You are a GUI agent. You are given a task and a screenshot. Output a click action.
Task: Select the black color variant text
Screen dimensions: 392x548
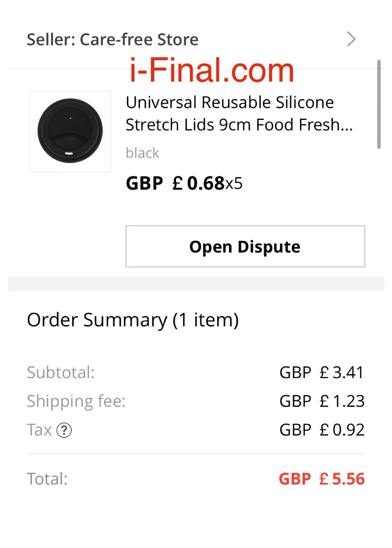pos(142,153)
